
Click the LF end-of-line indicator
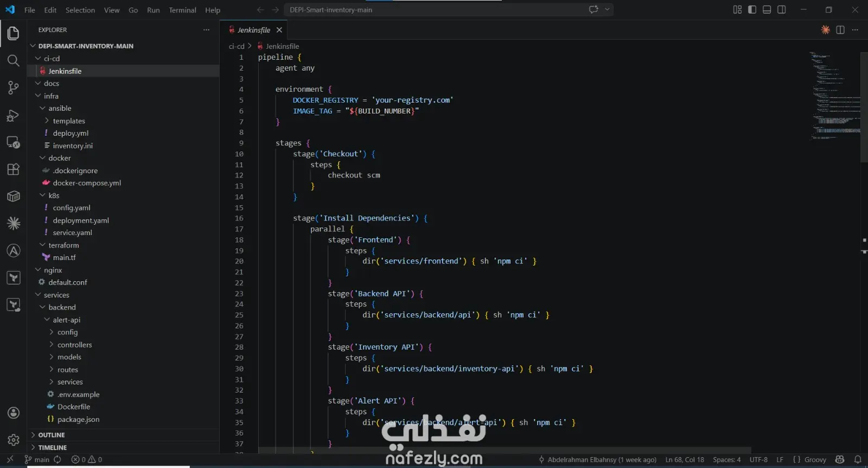[780, 460]
